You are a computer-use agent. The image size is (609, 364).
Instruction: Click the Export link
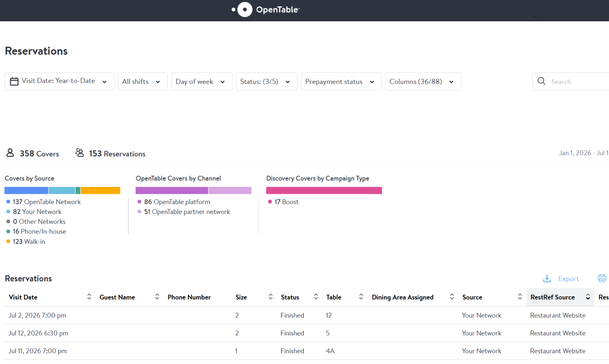568,279
